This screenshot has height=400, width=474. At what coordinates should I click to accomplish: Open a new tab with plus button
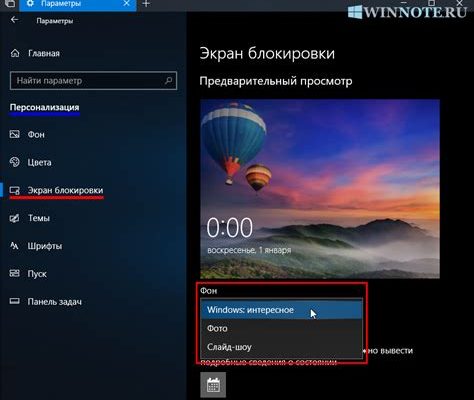click(x=146, y=4)
